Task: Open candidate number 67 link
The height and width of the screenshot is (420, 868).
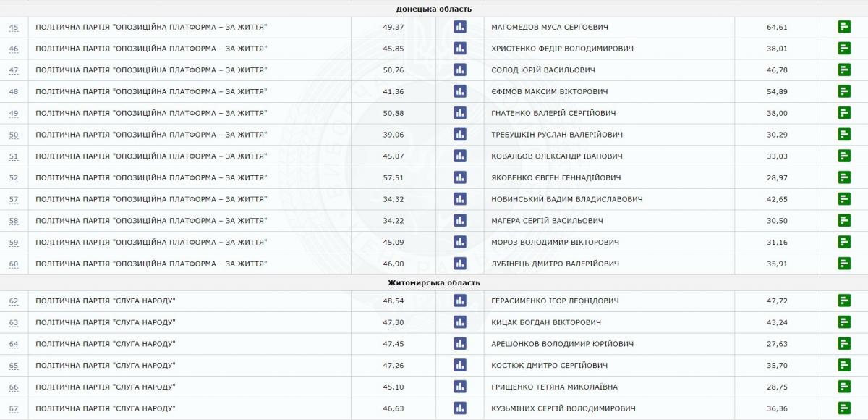Action: click(x=14, y=408)
